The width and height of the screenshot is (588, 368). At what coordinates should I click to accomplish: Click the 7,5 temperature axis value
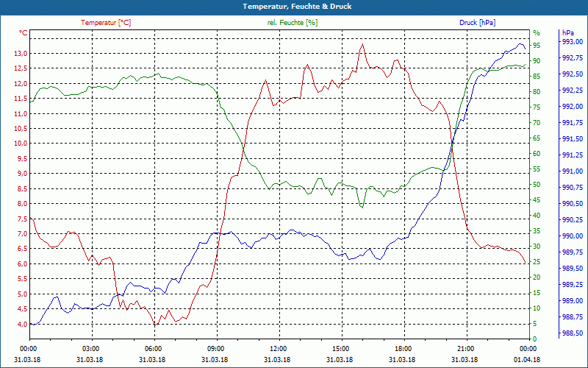click(22, 219)
